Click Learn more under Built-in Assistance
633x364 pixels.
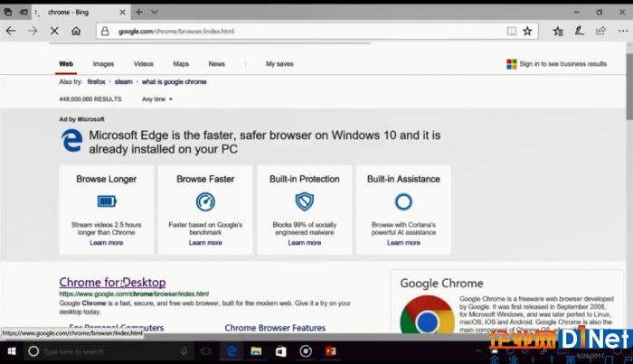coord(403,243)
